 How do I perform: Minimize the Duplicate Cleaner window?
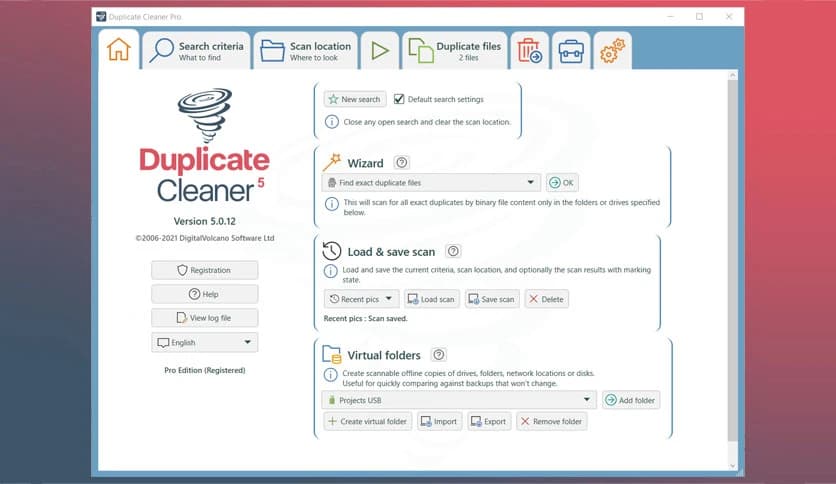[x=671, y=17]
